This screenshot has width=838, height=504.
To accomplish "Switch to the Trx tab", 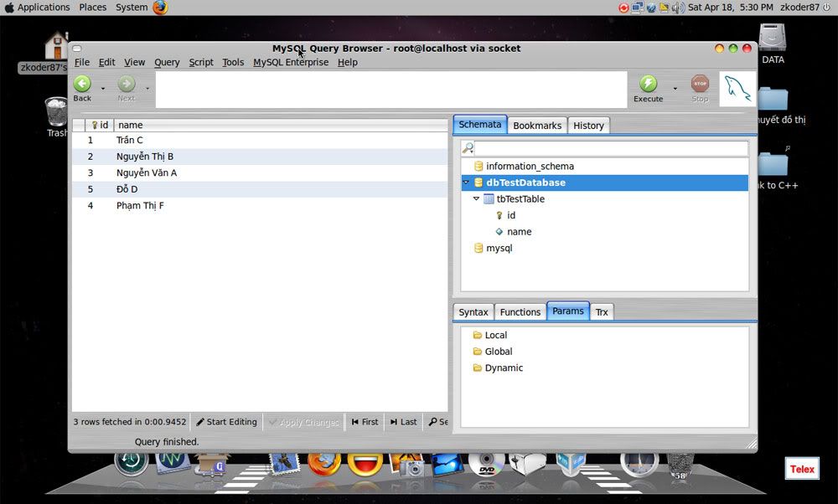I will point(602,311).
